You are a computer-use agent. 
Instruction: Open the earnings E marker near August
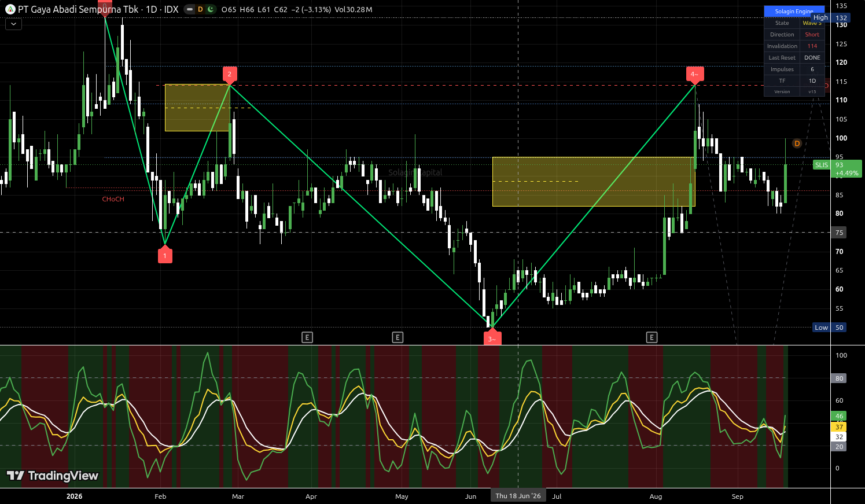[652, 337]
